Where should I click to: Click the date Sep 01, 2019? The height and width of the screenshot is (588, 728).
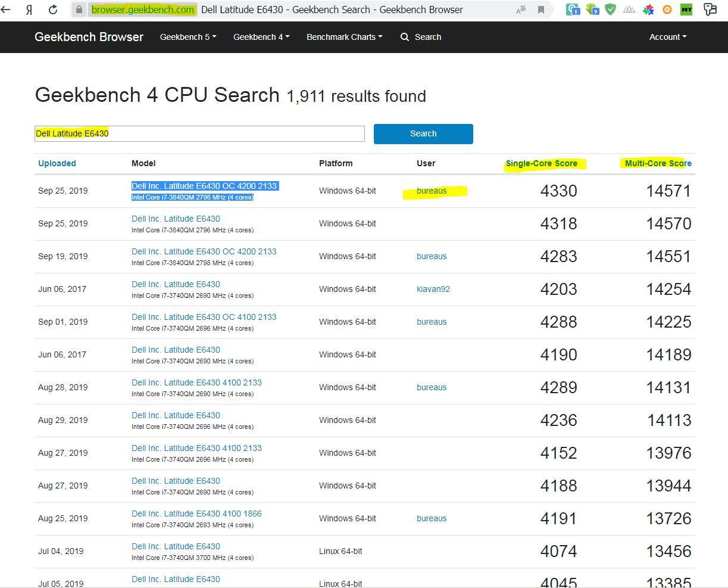coord(63,322)
